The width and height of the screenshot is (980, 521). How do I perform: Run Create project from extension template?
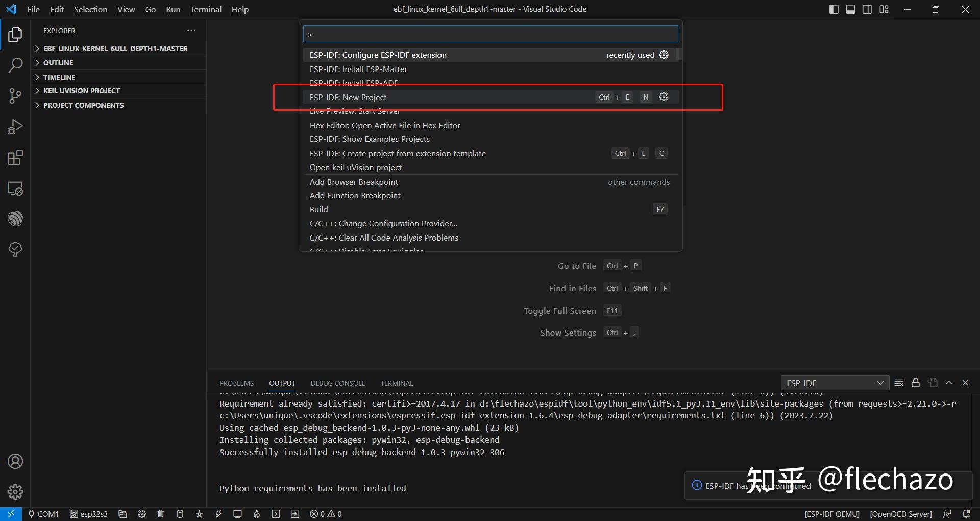point(491,153)
